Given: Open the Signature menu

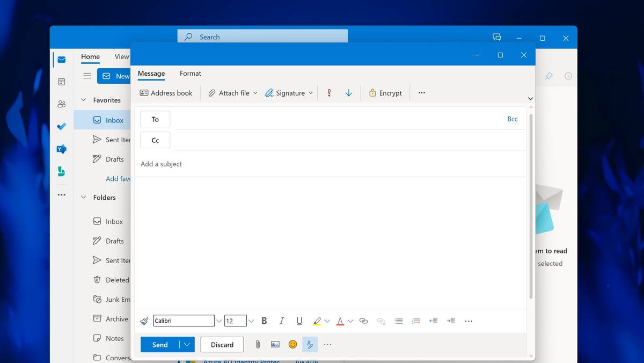Looking at the screenshot, I should pos(288,92).
